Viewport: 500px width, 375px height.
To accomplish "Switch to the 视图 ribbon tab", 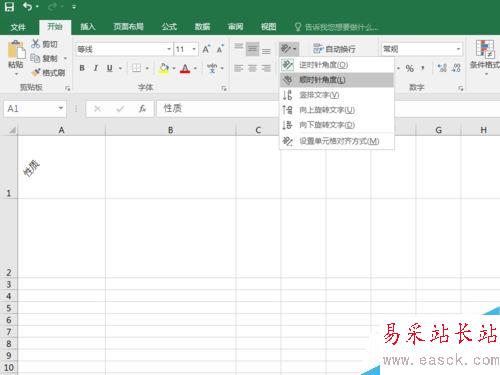I will pyautogui.click(x=268, y=27).
